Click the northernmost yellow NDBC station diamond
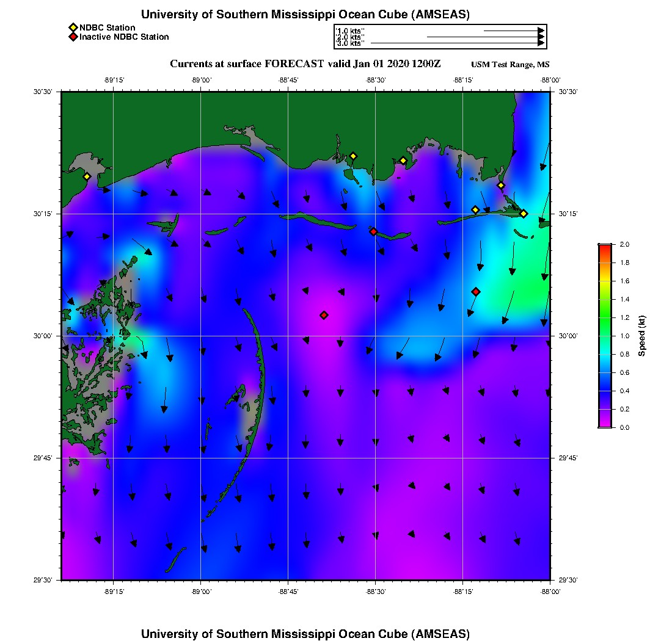 pyautogui.click(x=352, y=156)
